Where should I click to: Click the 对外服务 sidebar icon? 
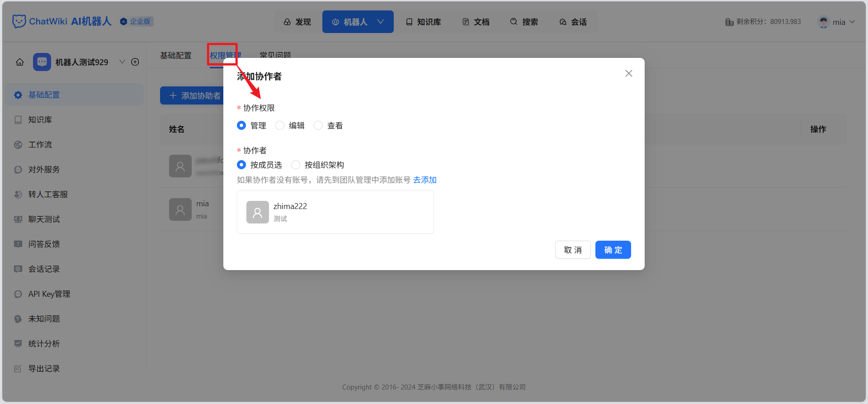point(18,170)
